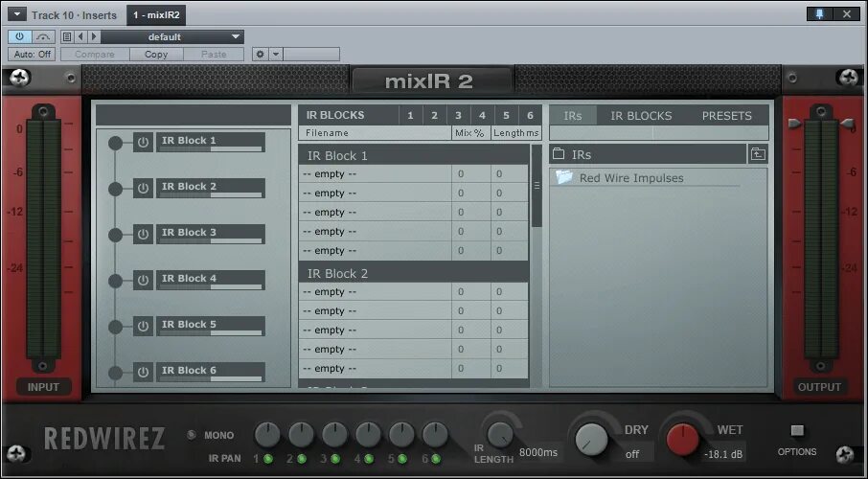The image size is (868, 479).
Task: Pin the plugin window
Action: coord(820,14)
